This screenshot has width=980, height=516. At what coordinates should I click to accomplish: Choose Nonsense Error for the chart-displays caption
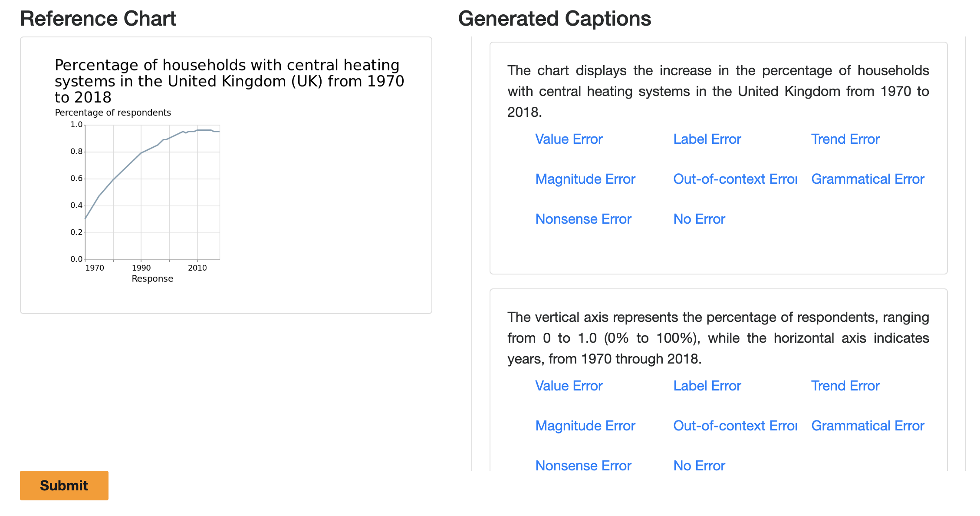[x=583, y=219]
